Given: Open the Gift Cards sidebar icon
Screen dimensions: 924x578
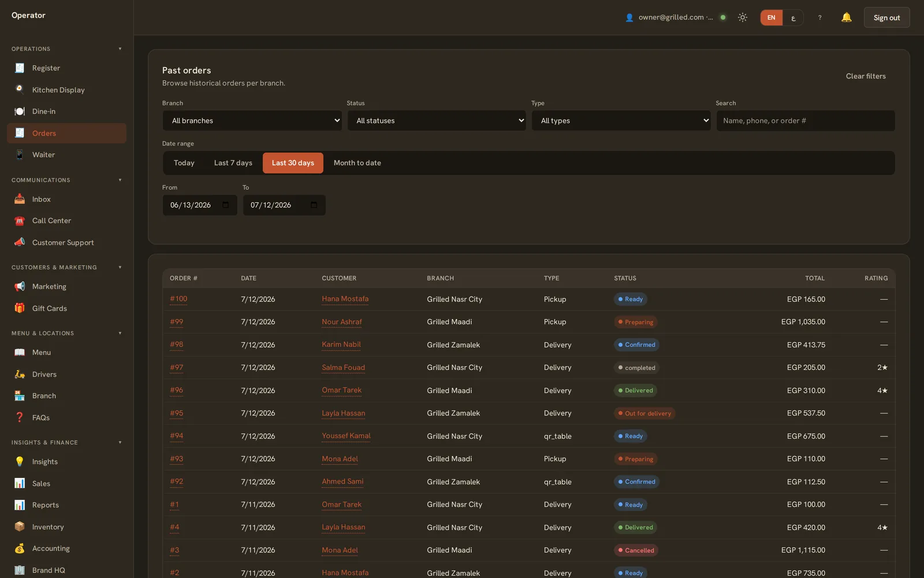Looking at the screenshot, I should [20, 308].
